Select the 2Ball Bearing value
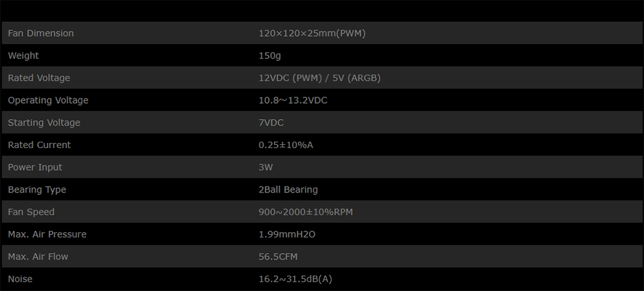644x291 pixels. tap(288, 190)
